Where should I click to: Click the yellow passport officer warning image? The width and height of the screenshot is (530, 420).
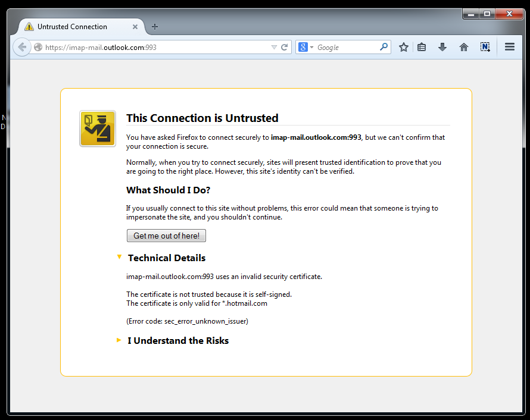click(98, 128)
